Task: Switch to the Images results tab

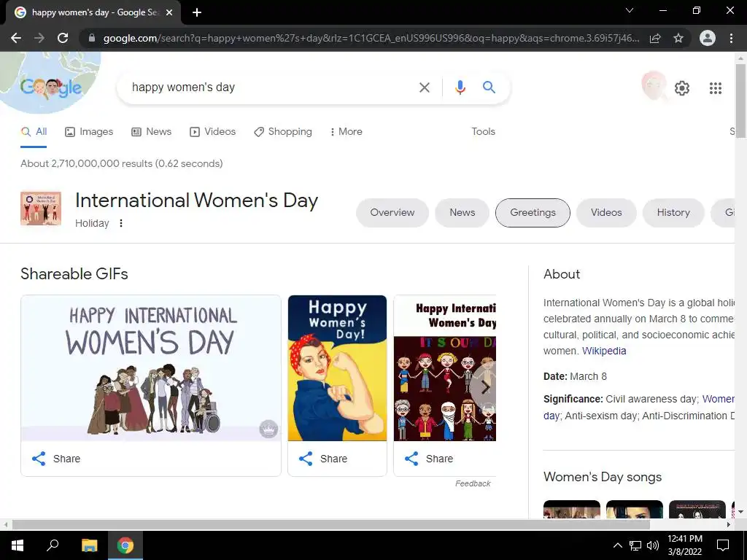Action: point(89,132)
